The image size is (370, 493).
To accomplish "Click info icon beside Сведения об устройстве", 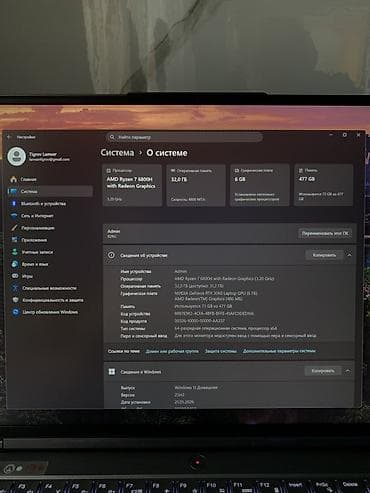I will pyautogui.click(x=111, y=255).
